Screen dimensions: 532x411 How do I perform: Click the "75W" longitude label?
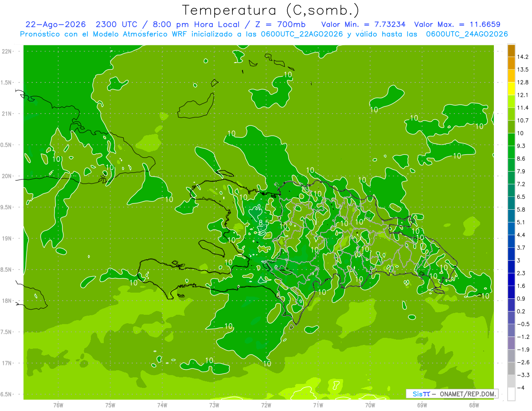tap(110, 405)
